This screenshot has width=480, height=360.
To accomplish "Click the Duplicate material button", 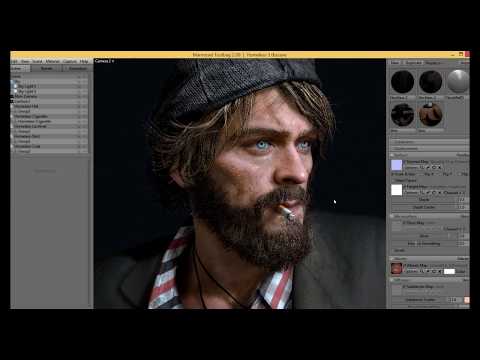I will [x=413, y=63].
